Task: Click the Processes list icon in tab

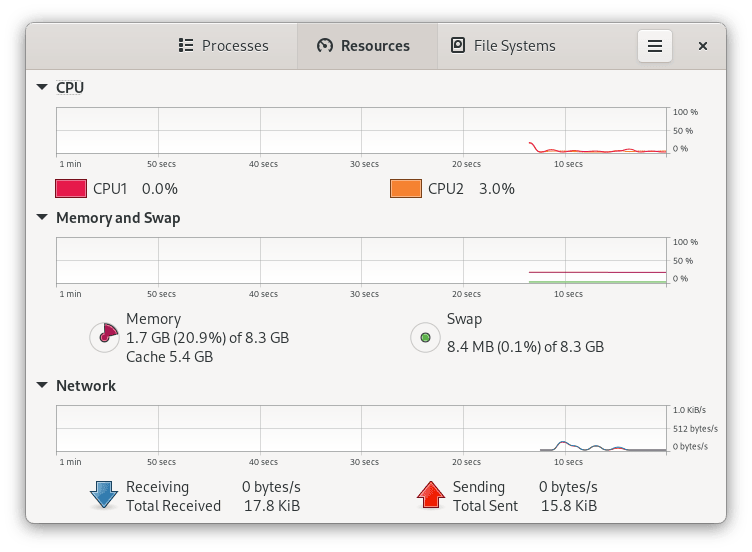Action: 185,46
